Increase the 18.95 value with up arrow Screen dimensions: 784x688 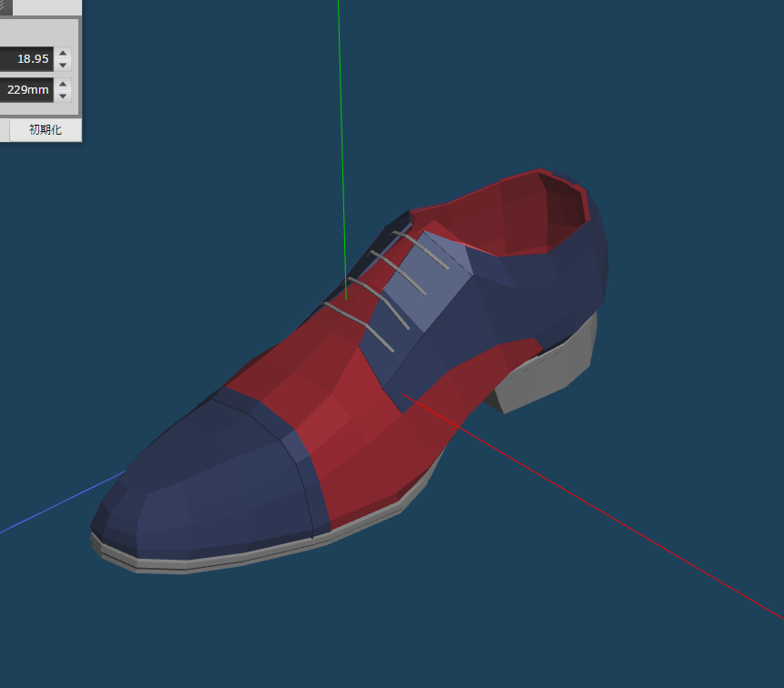tap(63, 53)
